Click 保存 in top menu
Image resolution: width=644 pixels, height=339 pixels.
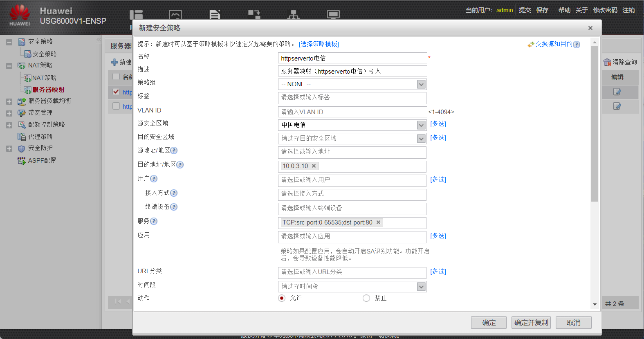542,10
